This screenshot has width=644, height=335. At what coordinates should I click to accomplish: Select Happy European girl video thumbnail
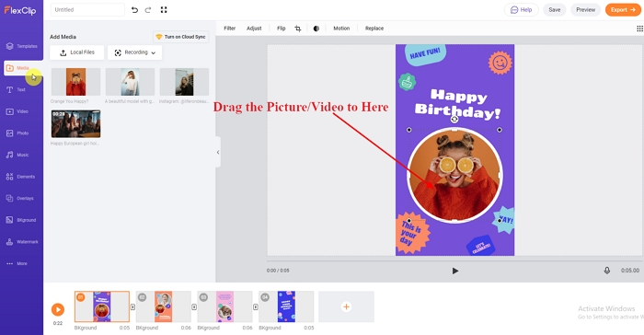tap(76, 123)
